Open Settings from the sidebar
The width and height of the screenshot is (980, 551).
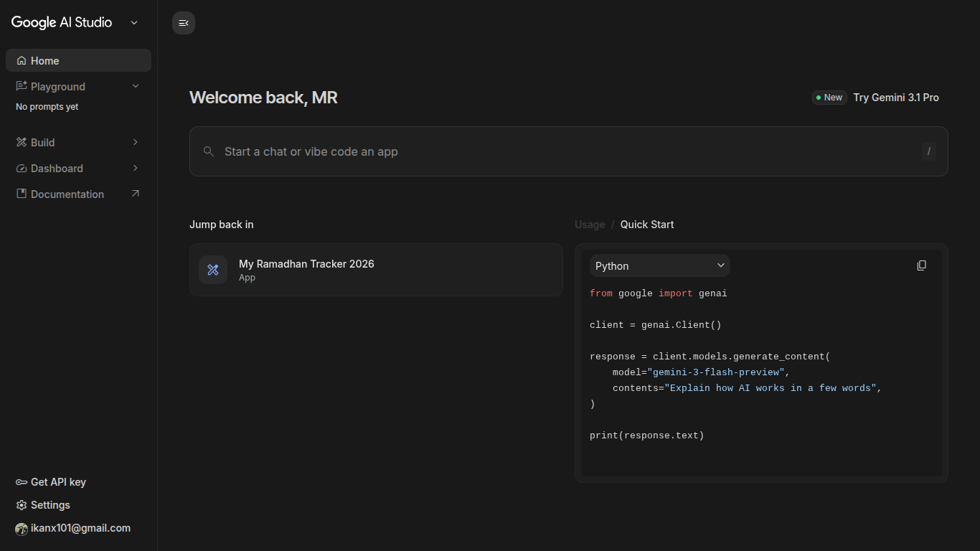[50, 505]
